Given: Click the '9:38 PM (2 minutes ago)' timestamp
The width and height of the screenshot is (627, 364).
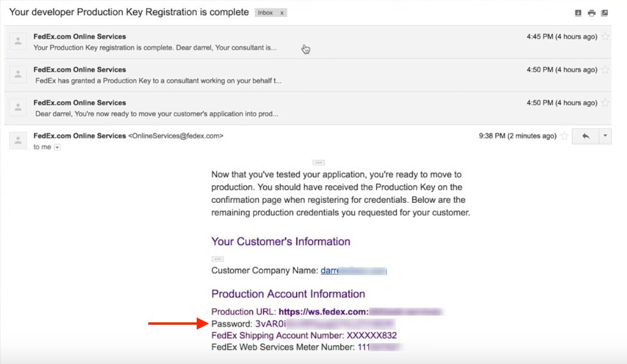Looking at the screenshot, I should (x=517, y=136).
